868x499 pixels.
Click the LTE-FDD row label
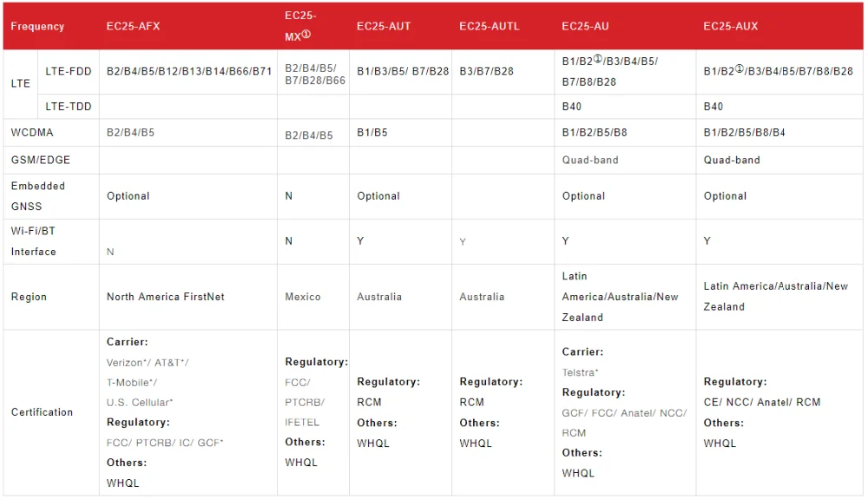69,71
